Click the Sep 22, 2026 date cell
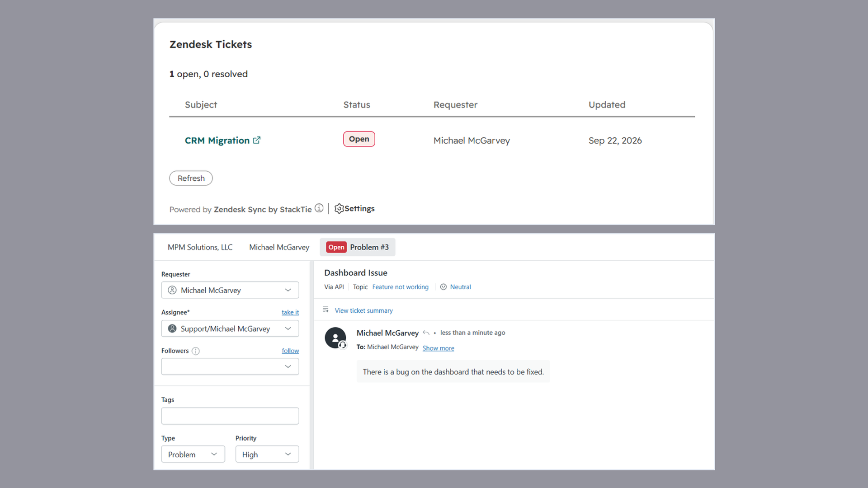The image size is (868, 488). tap(615, 141)
